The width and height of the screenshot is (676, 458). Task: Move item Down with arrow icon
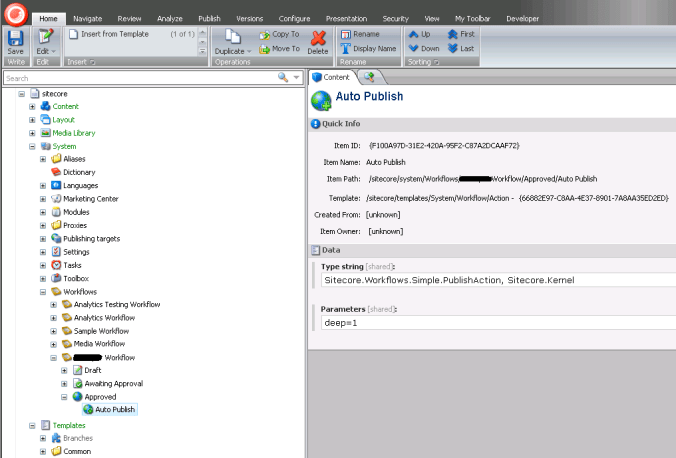pos(413,48)
